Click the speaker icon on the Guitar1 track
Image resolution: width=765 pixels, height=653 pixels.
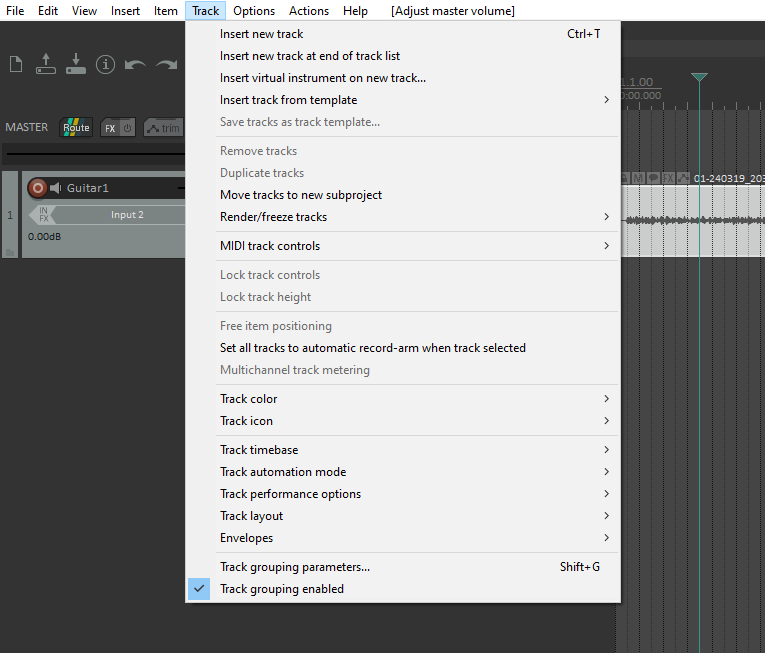pos(56,188)
